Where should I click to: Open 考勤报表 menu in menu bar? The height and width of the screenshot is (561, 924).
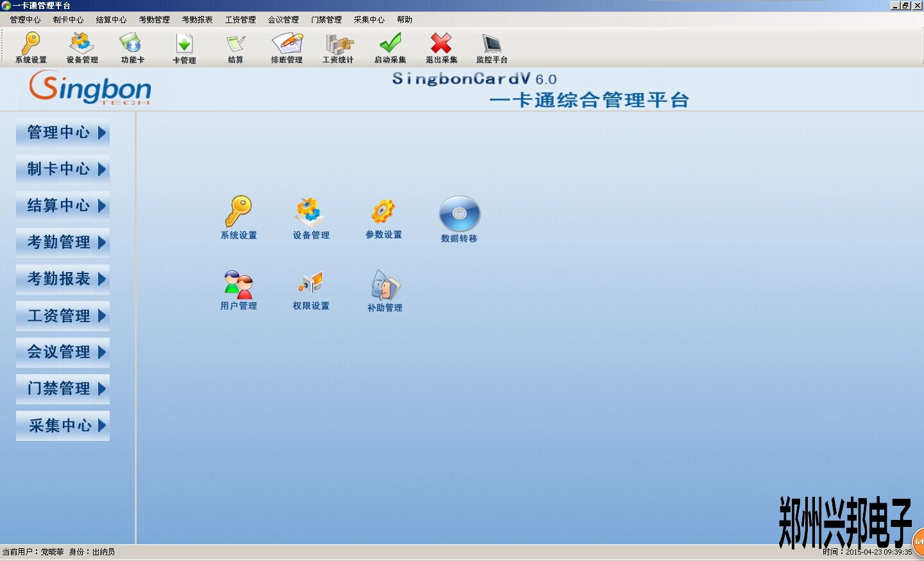[197, 20]
